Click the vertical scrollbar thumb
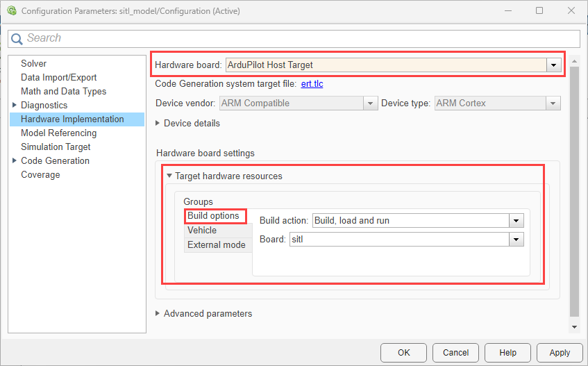The width and height of the screenshot is (588, 366). pos(574,192)
